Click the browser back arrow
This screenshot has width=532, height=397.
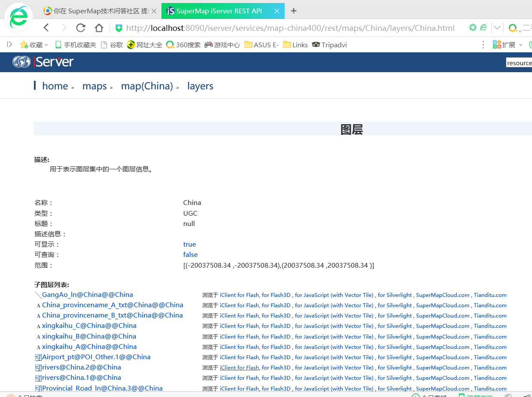coord(46,28)
